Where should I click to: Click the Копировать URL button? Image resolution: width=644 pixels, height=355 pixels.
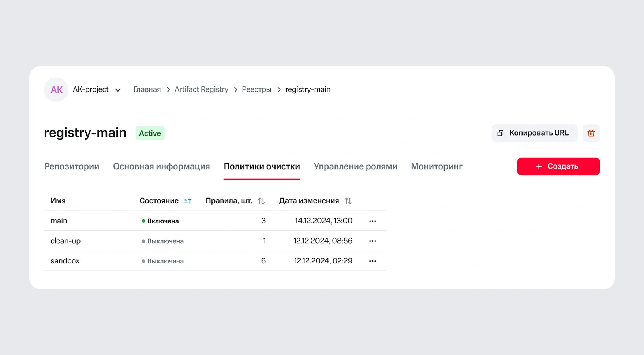(535, 133)
